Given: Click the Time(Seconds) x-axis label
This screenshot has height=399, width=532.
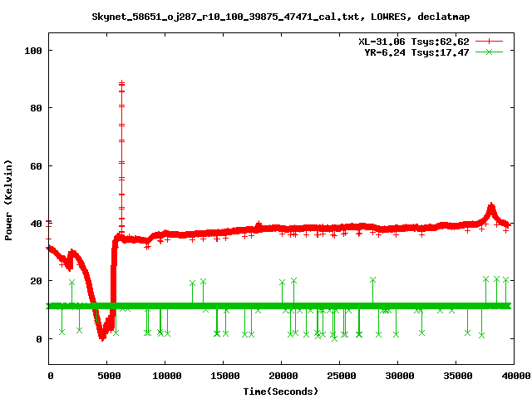Looking at the screenshot, I should pos(281,392).
